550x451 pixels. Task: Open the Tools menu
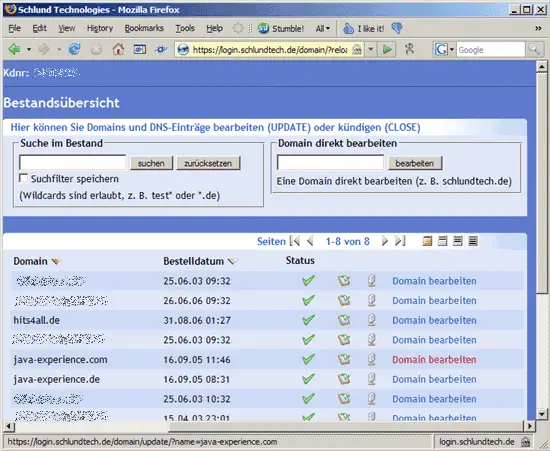185,28
